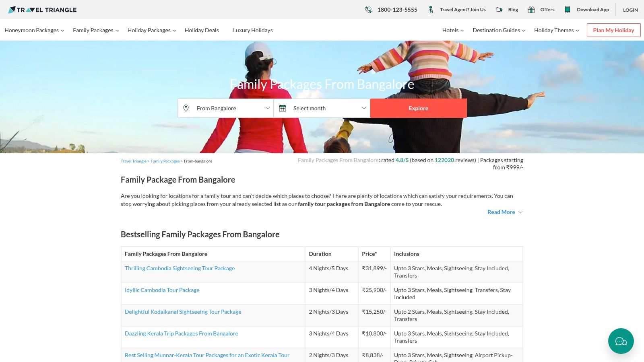Click the Plan My Holiday button
Screen dimensions: 644x362
613,30
